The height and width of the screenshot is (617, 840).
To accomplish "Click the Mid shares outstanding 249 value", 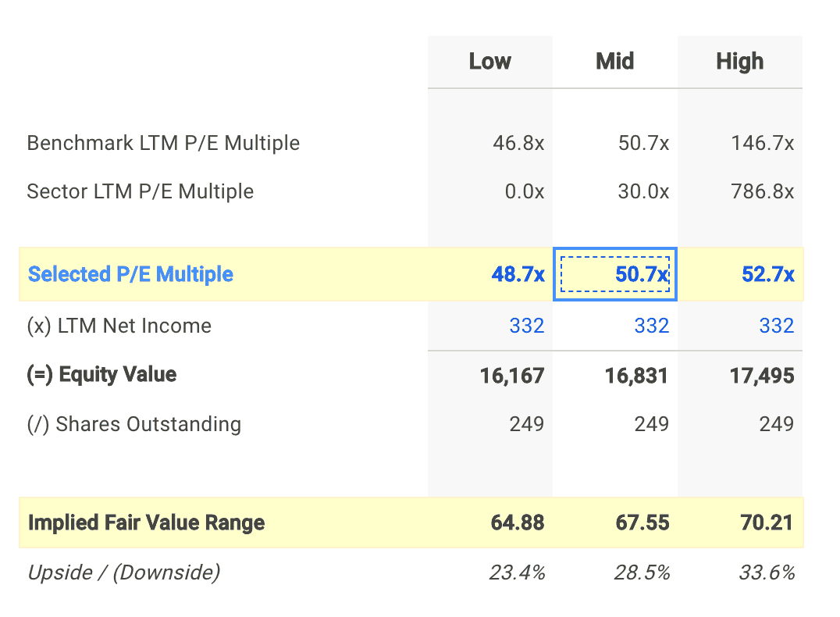I will pos(651,424).
